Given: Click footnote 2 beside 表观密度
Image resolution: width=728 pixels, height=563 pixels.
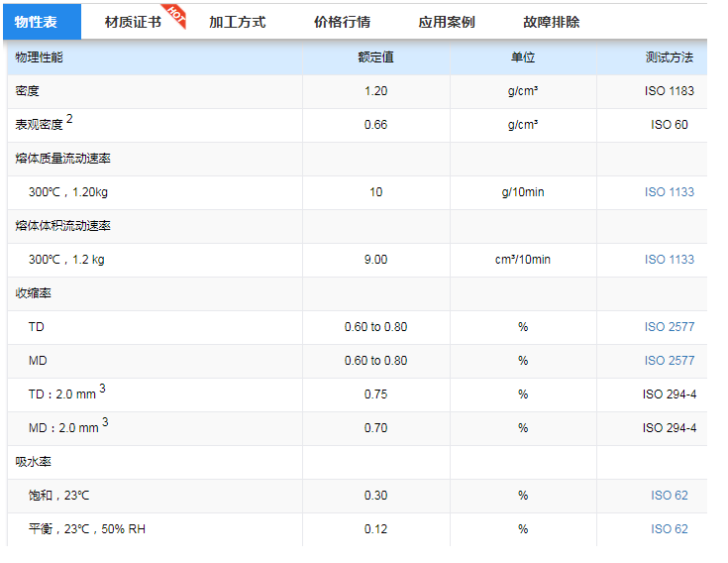Looking at the screenshot, I should (70, 120).
